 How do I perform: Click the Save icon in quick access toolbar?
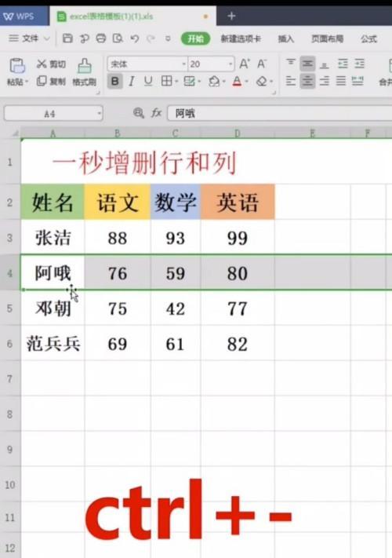tap(67, 38)
